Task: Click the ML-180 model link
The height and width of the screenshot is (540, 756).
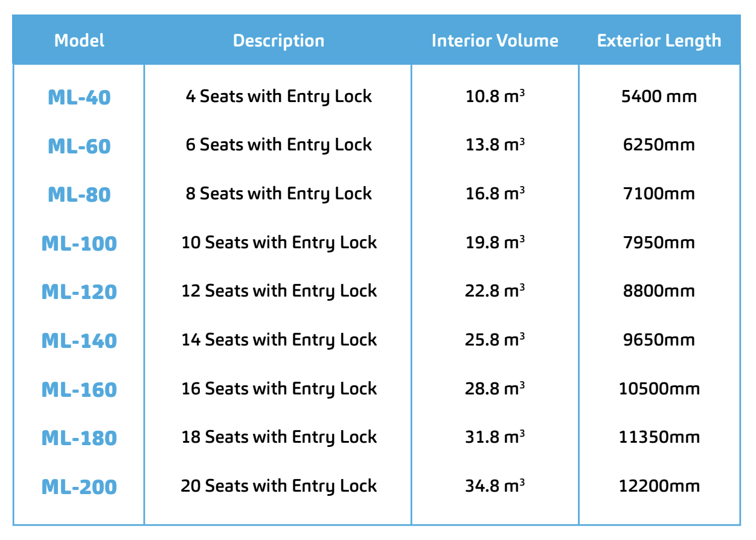Action: click(79, 438)
